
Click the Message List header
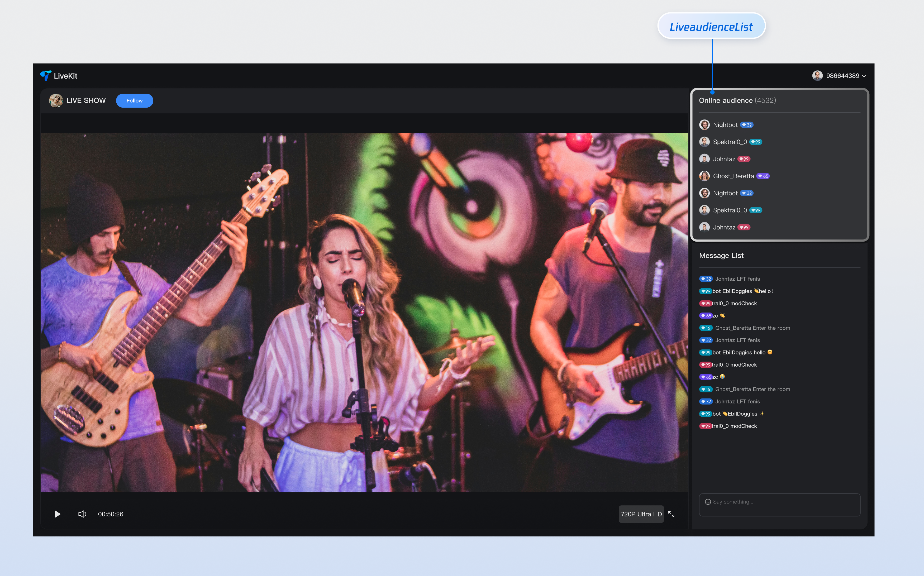(721, 255)
